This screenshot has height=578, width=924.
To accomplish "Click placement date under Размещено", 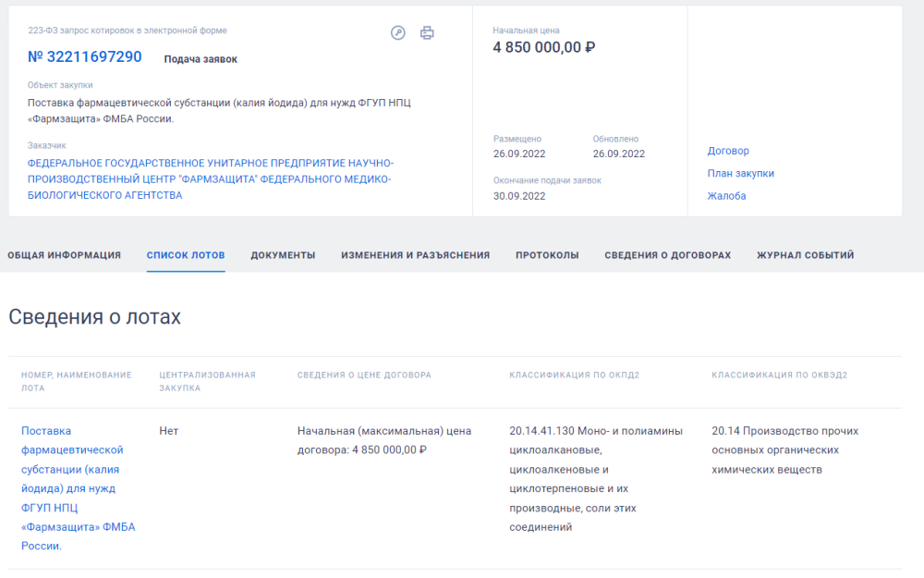I will point(519,154).
